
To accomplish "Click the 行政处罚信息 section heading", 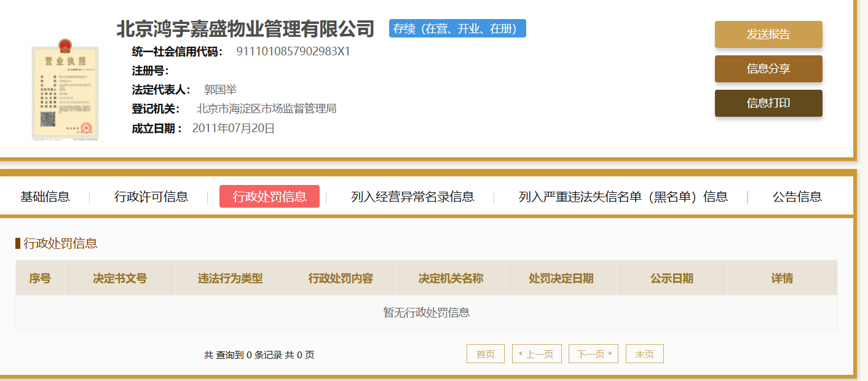I will coord(60,243).
